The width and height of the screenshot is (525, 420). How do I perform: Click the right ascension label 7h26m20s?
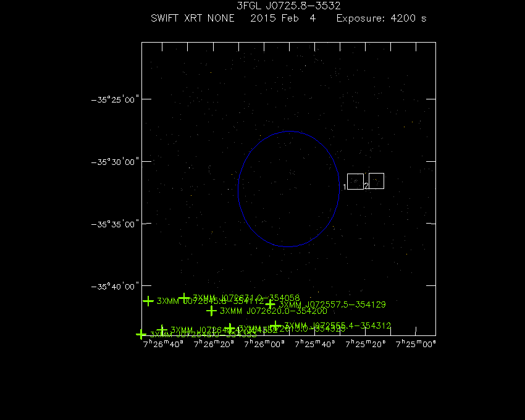click(214, 344)
